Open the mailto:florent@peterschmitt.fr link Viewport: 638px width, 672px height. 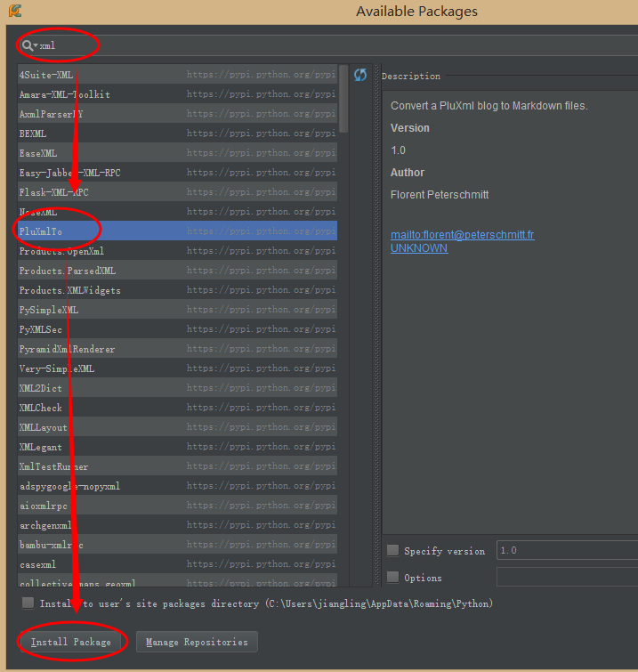pyautogui.click(x=463, y=234)
